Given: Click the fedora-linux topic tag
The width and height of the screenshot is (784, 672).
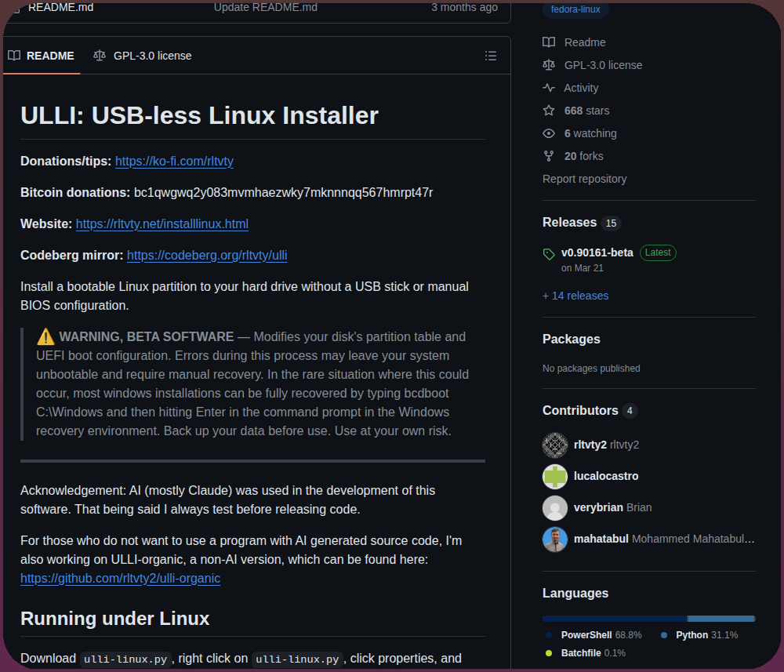Looking at the screenshot, I should click(x=575, y=9).
